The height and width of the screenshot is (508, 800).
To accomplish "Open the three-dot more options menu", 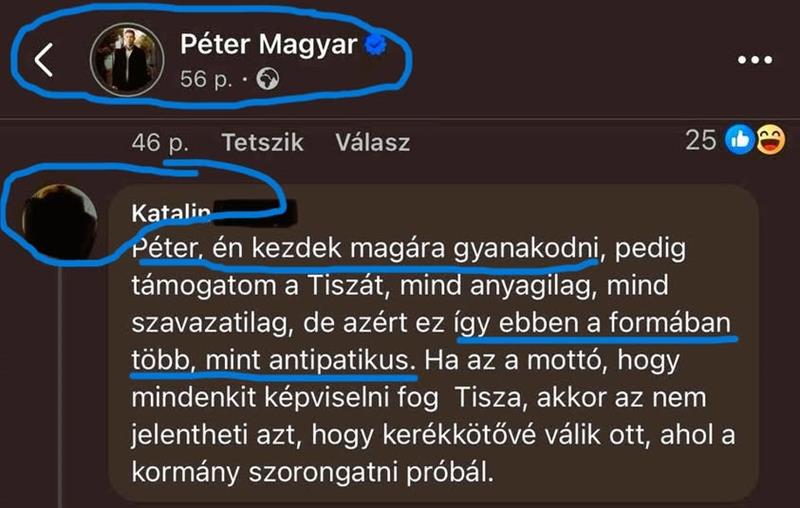I will click(x=755, y=60).
